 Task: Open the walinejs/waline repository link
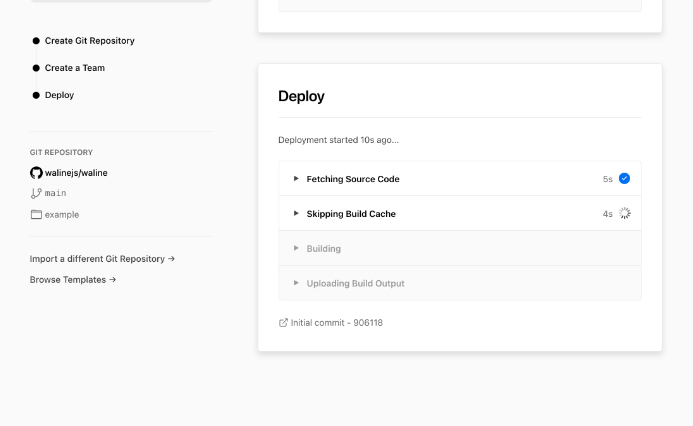click(76, 173)
